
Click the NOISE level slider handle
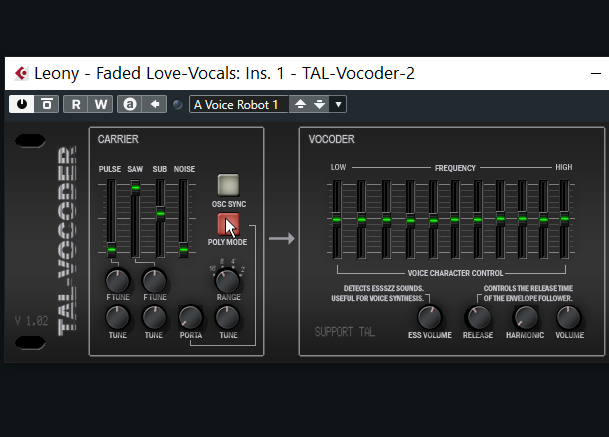coord(183,249)
